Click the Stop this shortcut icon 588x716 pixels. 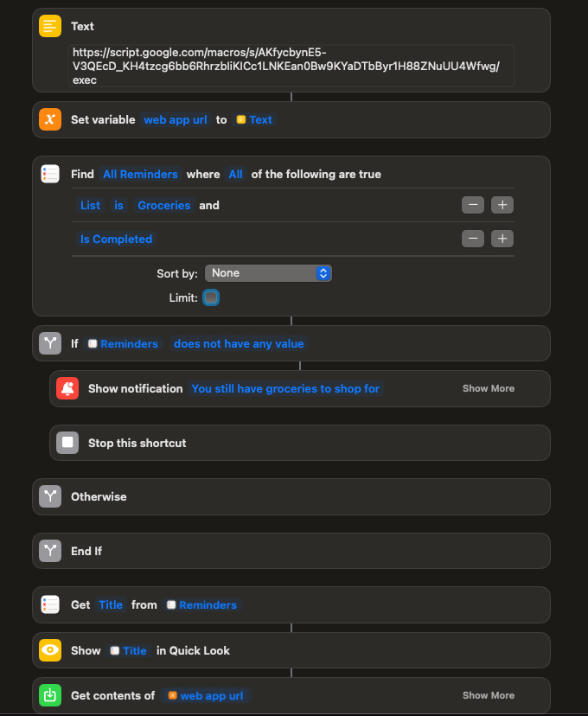click(67, 443)
